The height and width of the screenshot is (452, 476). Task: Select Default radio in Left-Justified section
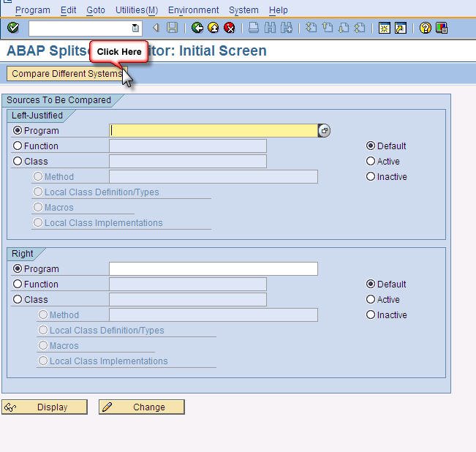pyautogui.click(x=371, y=146)
